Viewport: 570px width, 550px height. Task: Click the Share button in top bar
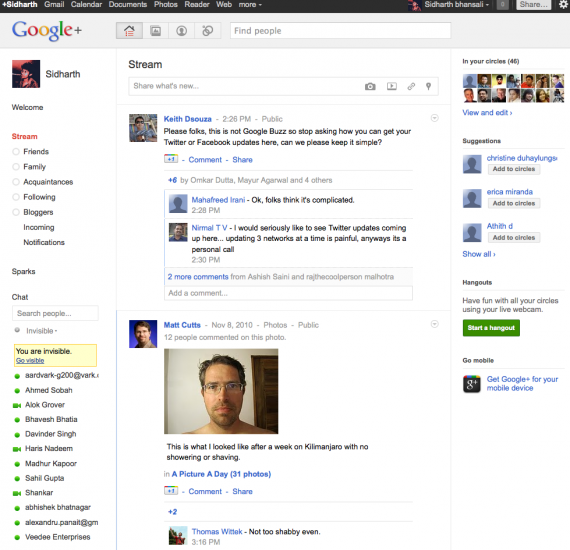[x=533, y=4]
